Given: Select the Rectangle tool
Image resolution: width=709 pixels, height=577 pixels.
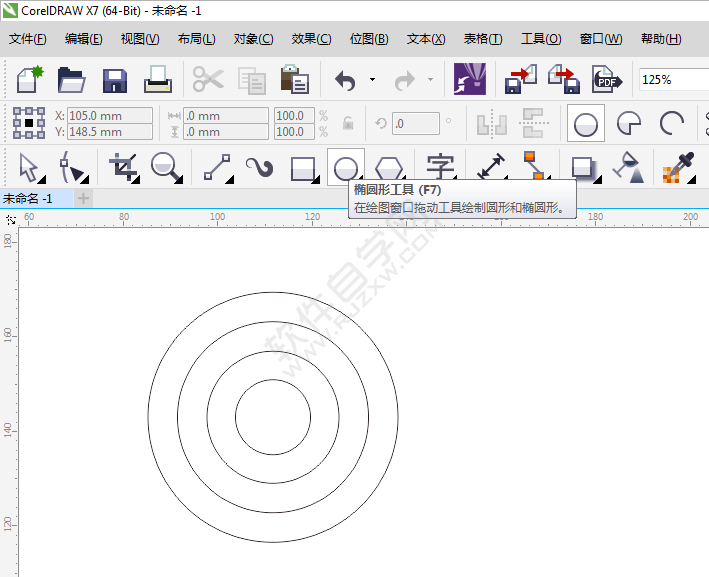Looking at the screenshot, I should [303, 167].
